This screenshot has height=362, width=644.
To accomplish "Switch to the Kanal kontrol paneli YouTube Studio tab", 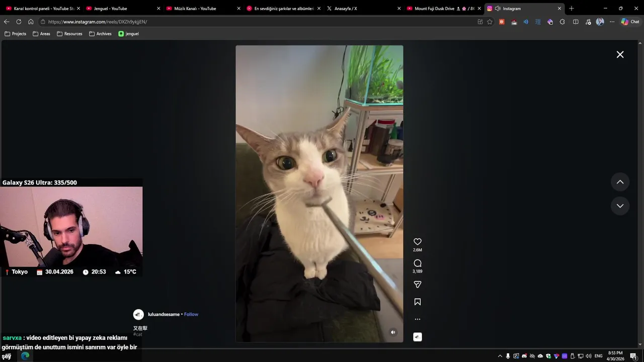I will coord(42,9).
